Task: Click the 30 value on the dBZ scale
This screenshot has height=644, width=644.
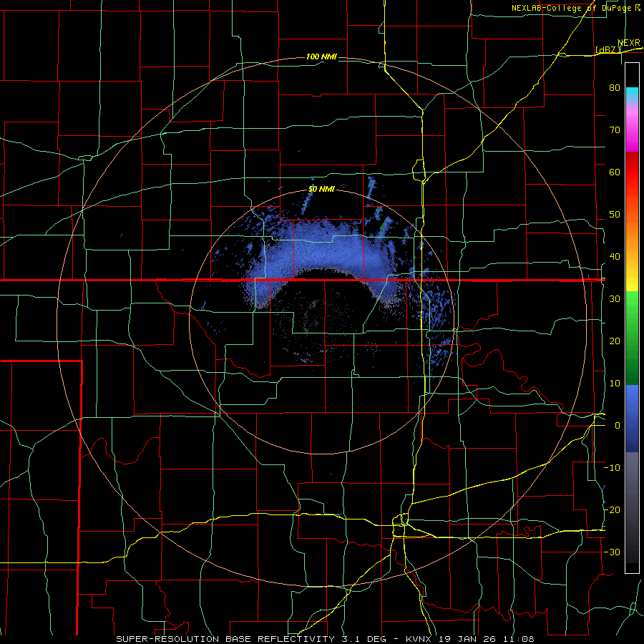Action: [x=615, y=298]
